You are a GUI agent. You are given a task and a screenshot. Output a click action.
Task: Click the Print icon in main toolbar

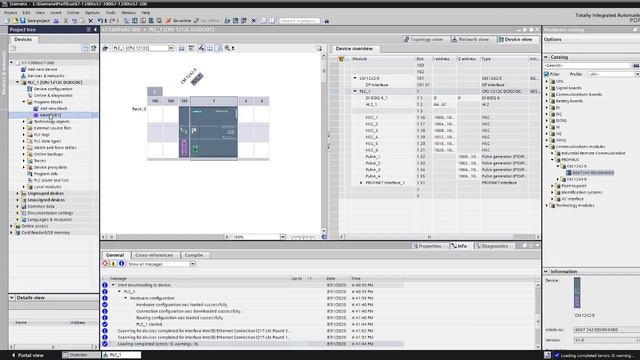point(56,20)
